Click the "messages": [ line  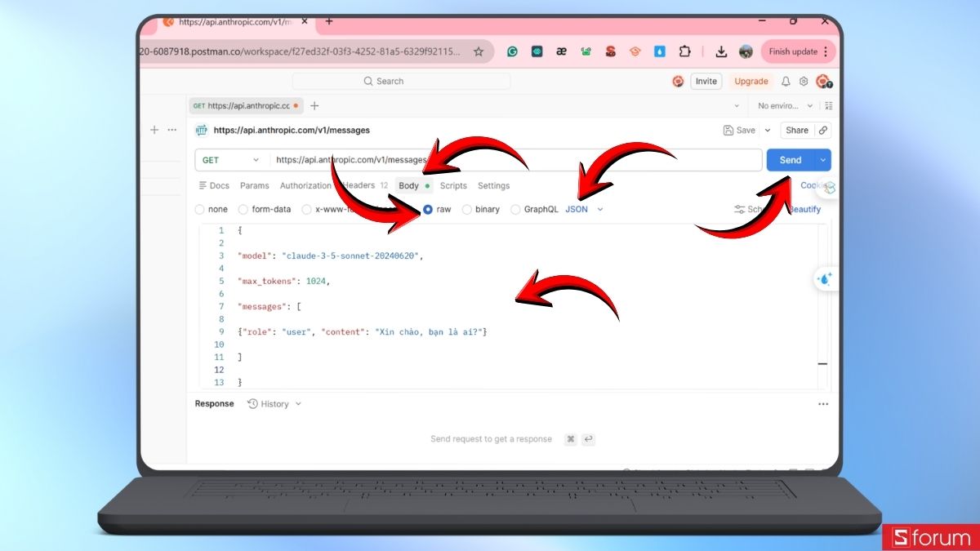pos(269,306)
